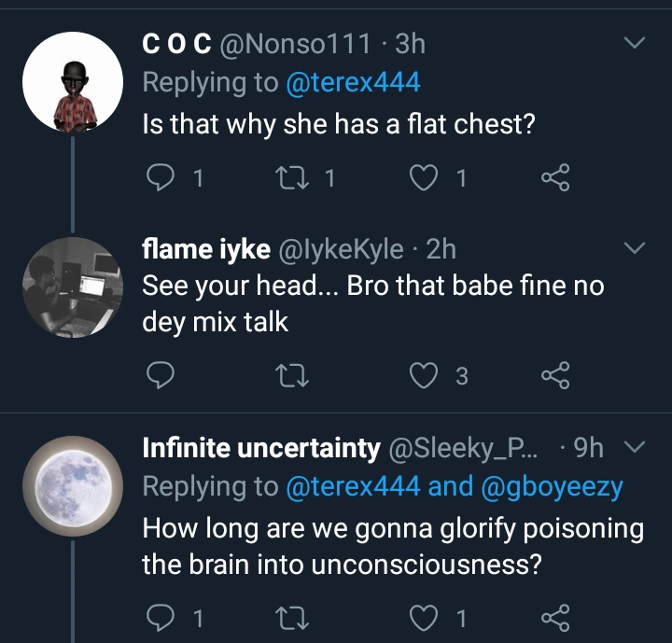
Task: Retweet Infinite uncertainty's tweet
Action: pos(294,618)
